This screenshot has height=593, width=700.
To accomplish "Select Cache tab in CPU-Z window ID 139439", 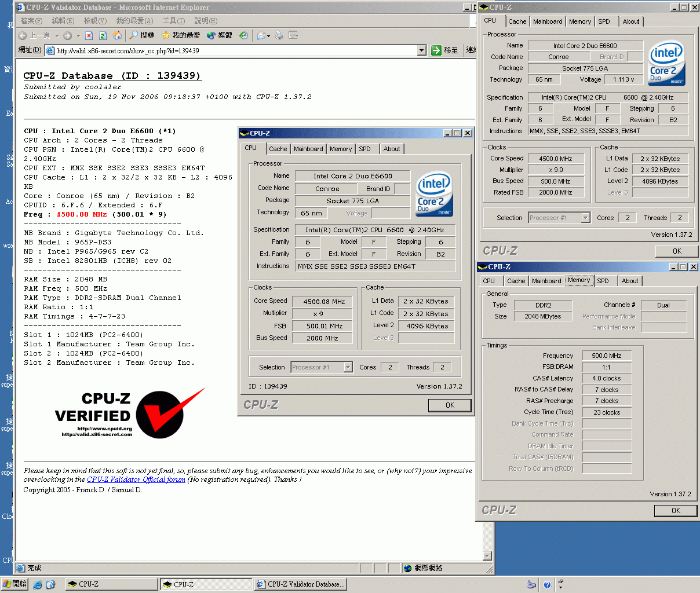I will coord(278,149).
